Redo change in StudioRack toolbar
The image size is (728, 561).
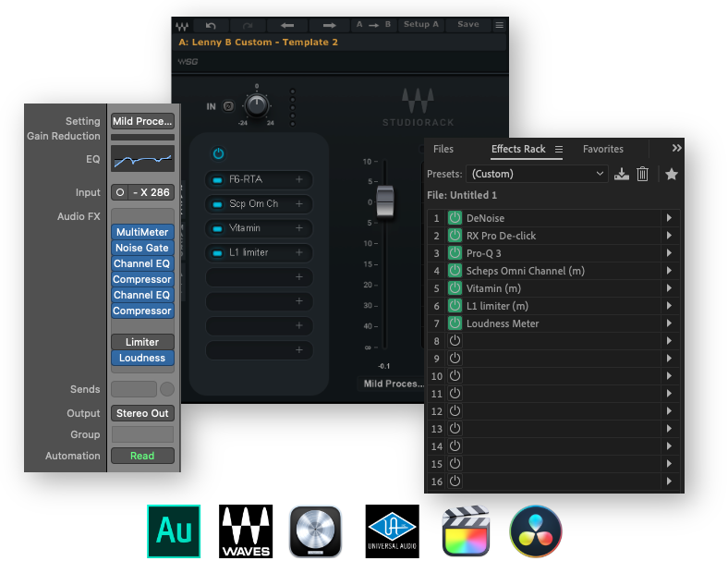[248, 25]
